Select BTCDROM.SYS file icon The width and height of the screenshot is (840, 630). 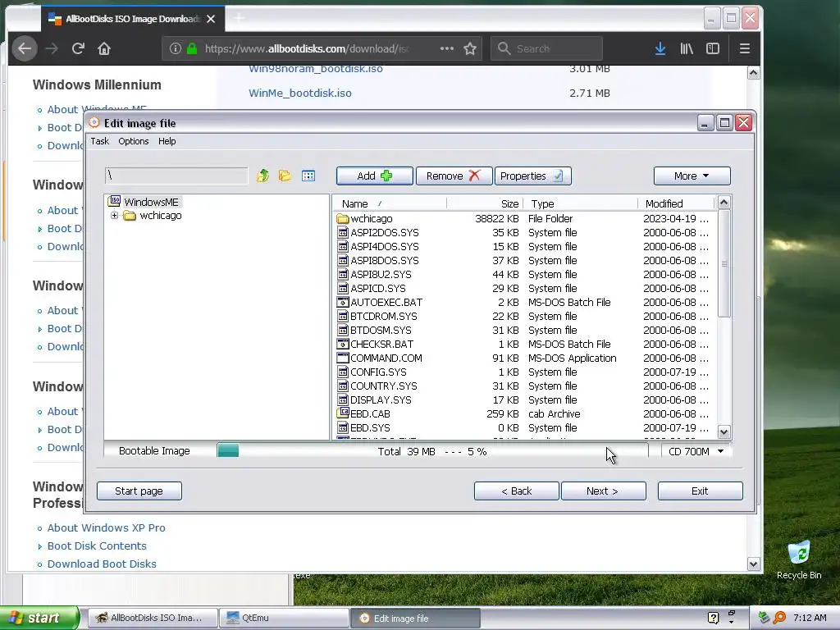[x=343, y=316]
